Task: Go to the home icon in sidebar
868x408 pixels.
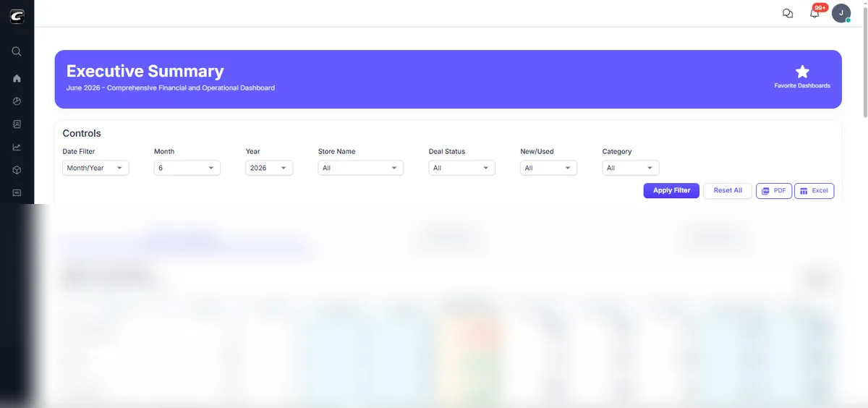Action: click(17, 78)
